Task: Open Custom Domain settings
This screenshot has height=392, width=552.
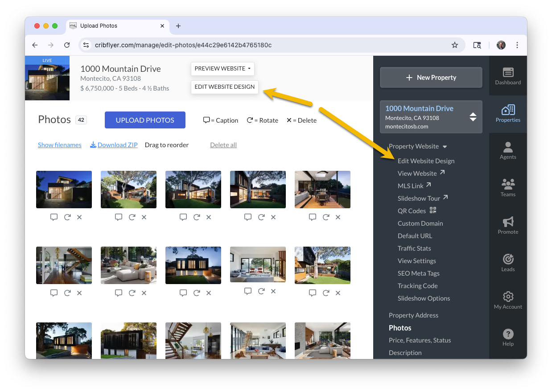Action: pyautogui.click(x=420, y=223)
